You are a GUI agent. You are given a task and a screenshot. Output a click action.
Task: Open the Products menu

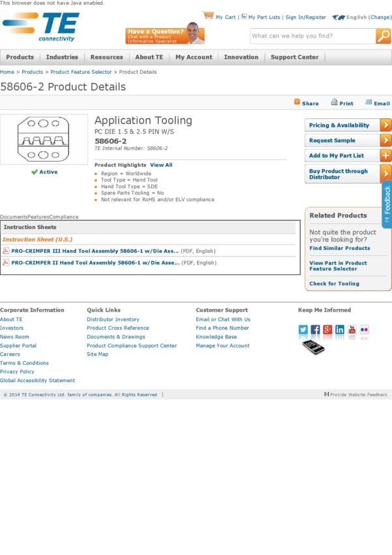coord(20,57)
